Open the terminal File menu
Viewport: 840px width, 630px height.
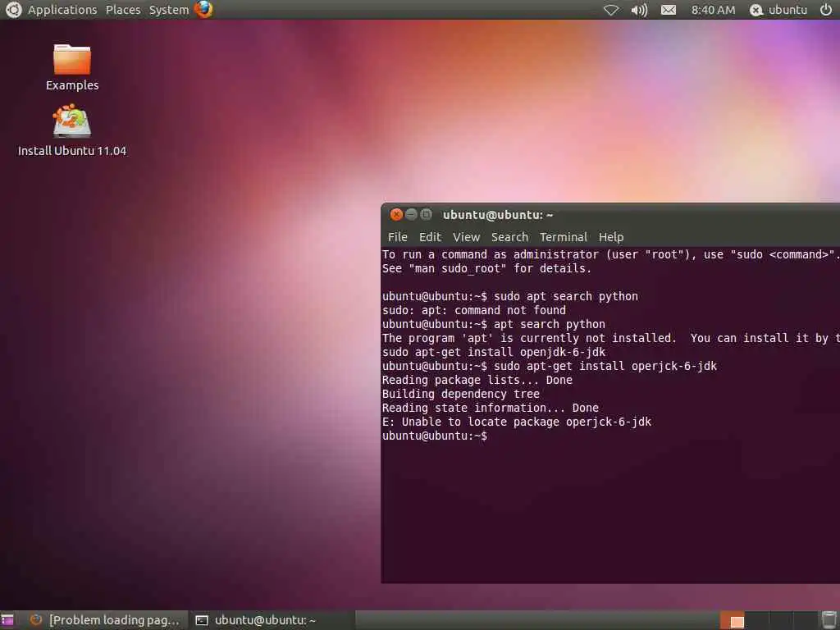click(398, 237)
